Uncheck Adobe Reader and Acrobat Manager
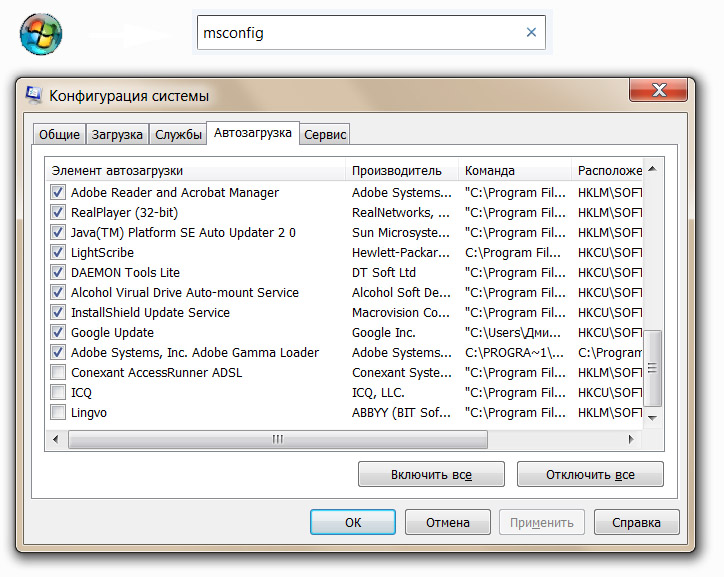724x577 pixels. tap(58, 192)
